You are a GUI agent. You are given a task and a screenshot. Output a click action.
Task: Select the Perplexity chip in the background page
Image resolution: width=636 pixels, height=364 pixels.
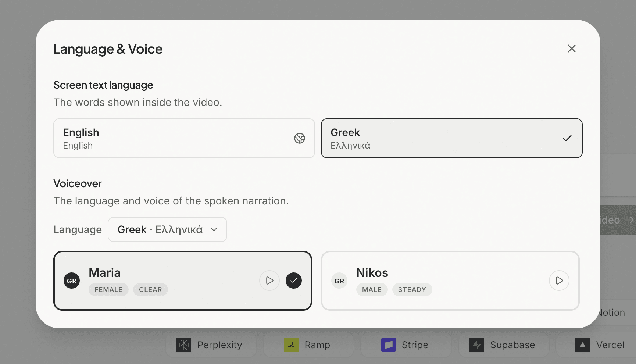tap(211, 345)
